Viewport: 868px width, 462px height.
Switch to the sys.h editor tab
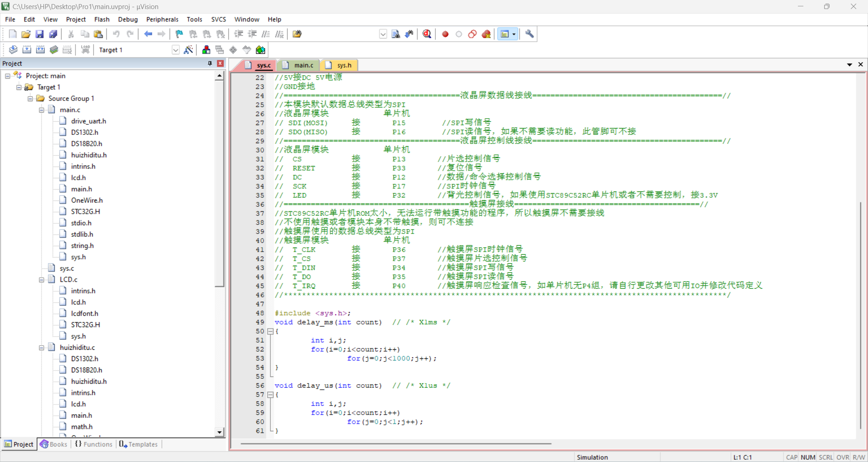coord(339,65)
